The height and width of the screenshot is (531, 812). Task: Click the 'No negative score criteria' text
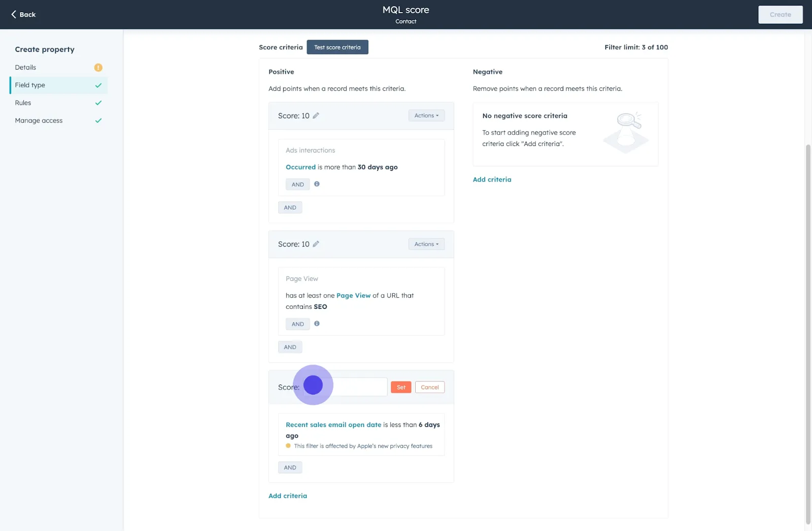tap(525, 116)
